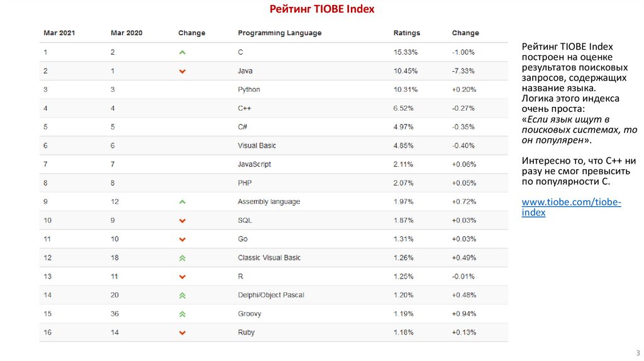The height and width of the screenshot is (361, 644).
Task: Click the red down arrow in the SQL row
Action: click(182, 221)
